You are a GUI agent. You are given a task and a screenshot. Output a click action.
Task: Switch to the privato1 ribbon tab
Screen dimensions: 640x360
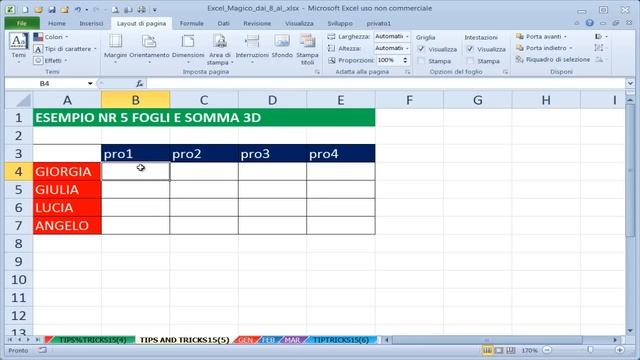378,24
